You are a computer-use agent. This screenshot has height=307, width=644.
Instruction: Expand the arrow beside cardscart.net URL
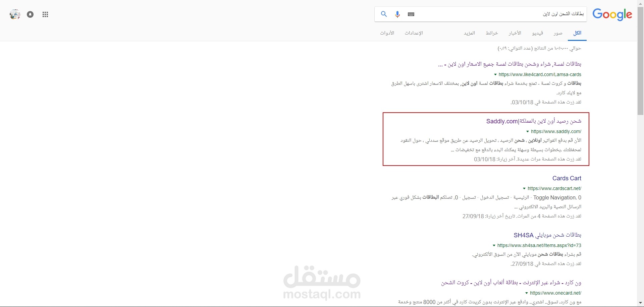[524, 189]
